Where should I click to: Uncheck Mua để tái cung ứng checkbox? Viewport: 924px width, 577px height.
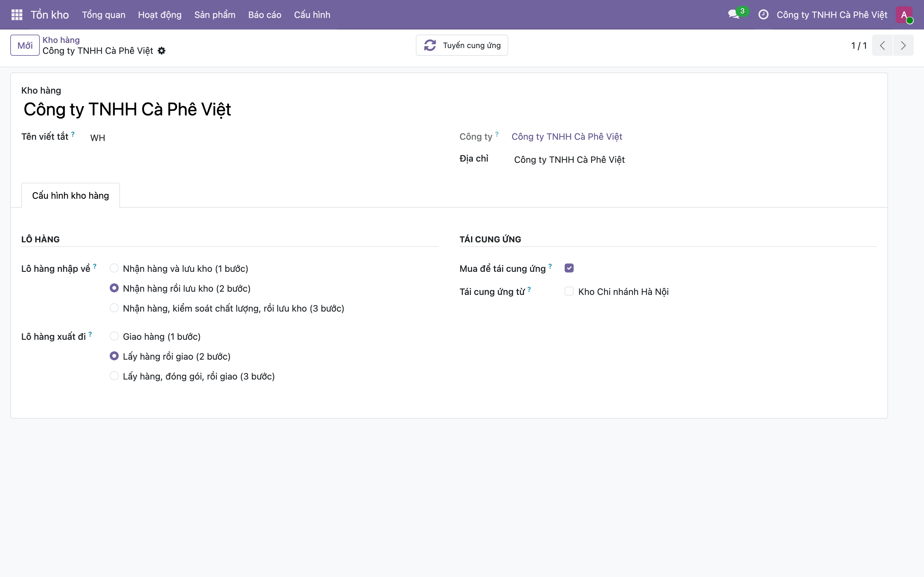pyautogui.click(x=569, y=268)
